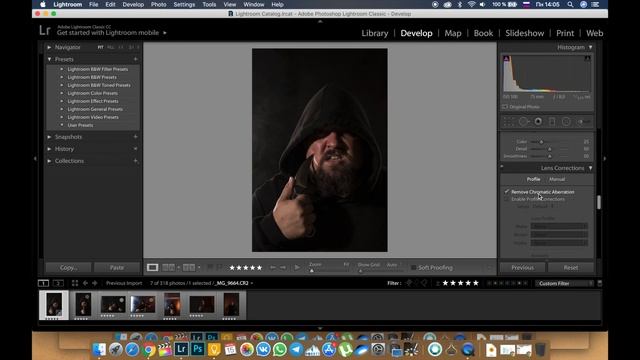The height and width of the screenshot is (360, 640).
Task: Expand the Navigator panel
Action: [49, 47]
